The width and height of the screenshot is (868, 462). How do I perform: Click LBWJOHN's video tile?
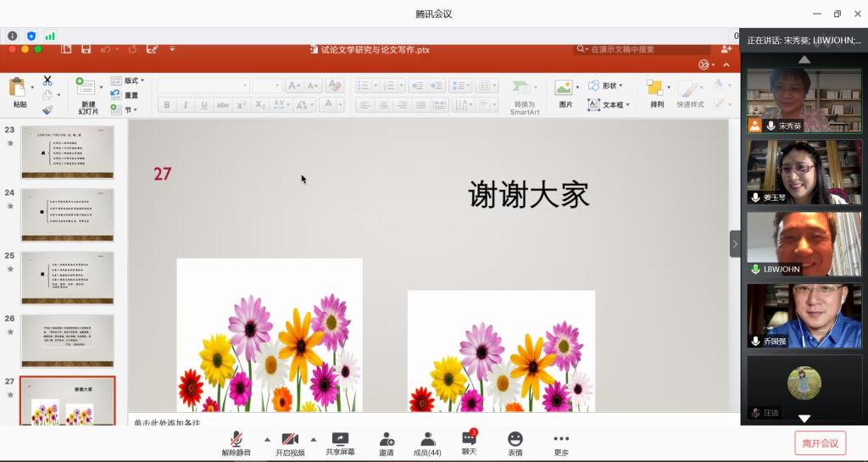pos(804,243)
